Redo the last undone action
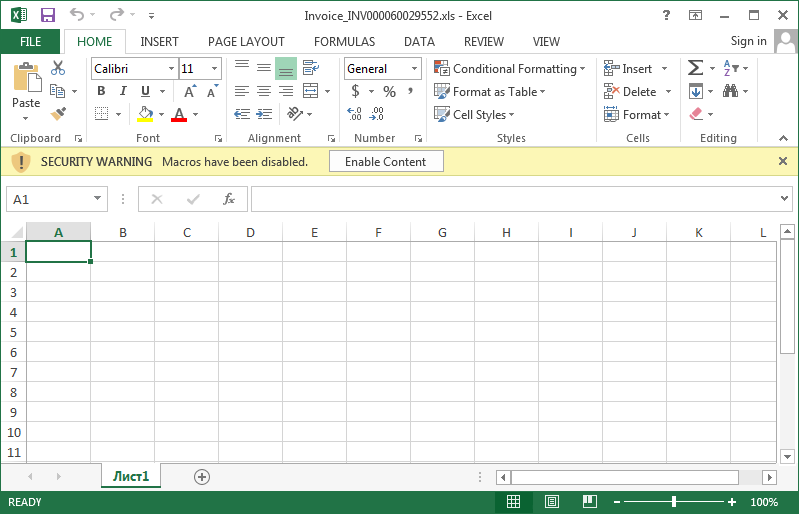 pyautogui.click(x=117, y=15)
